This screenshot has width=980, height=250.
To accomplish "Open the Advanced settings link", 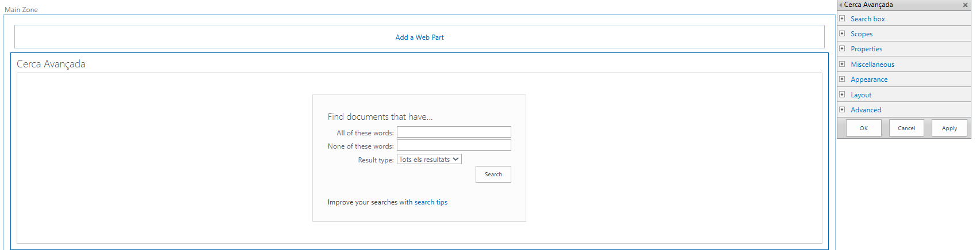I will 866,110.
